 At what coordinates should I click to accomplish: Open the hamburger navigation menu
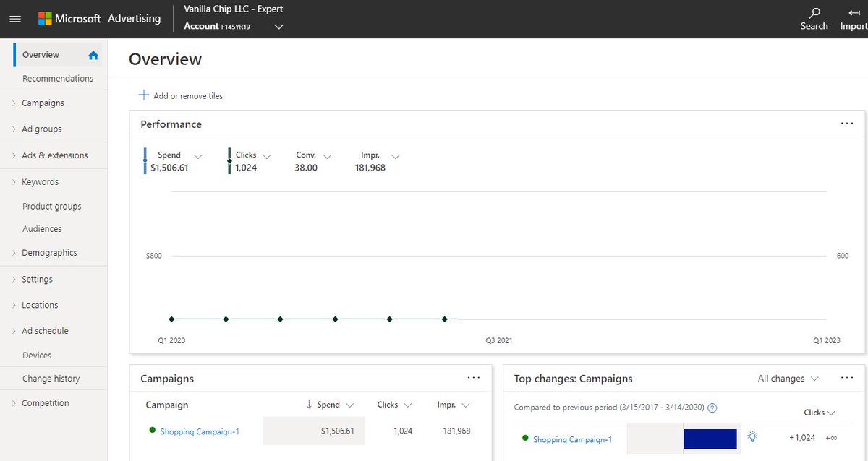tap(15, 19)
